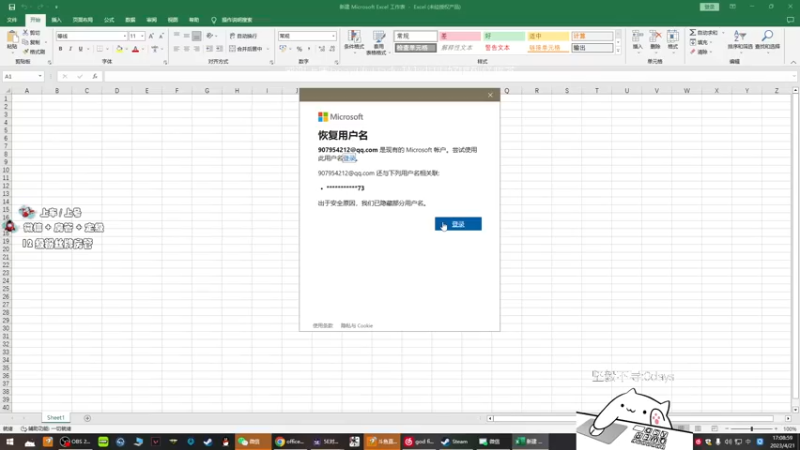Toggle Bold formatting
Image resolution: width=800 pixels, height=450 pixels.
[60, 49]
